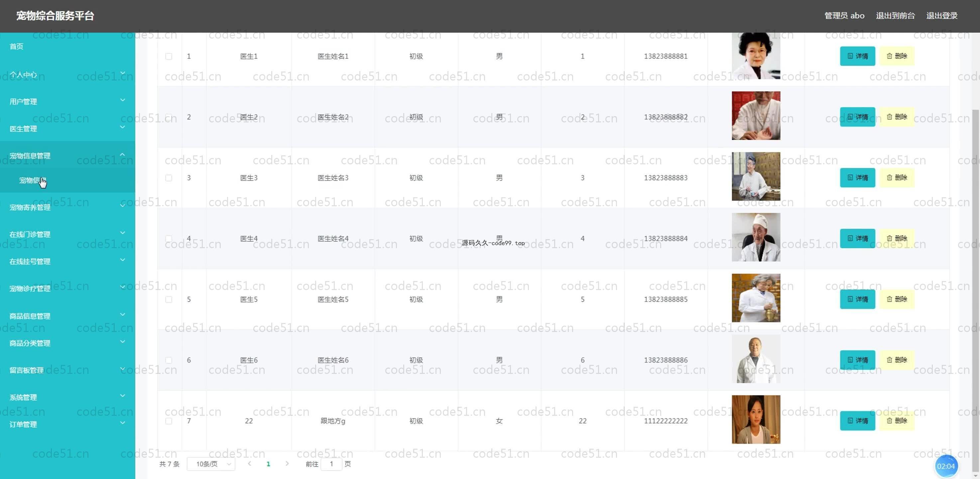This screenshot has width=980, height=479.
Task: Click the 医生姓名3 name cell
Action: [x=333, y=178]
